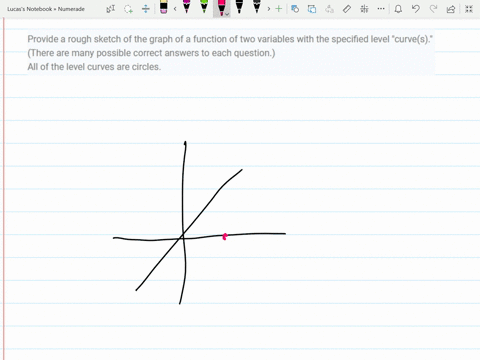Open the share page button
Image resolution: width=480 pixels, height=360 pixels.
click(x=451, y=9)
